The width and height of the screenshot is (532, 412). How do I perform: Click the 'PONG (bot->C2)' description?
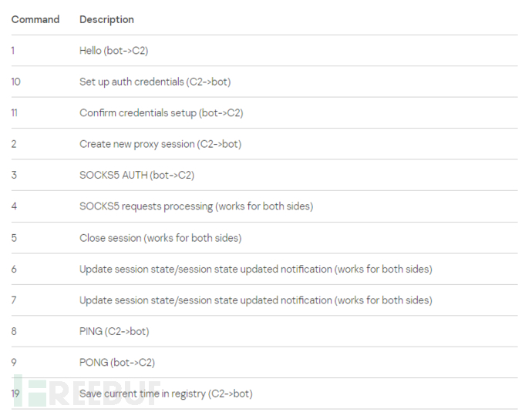[117, 363]
